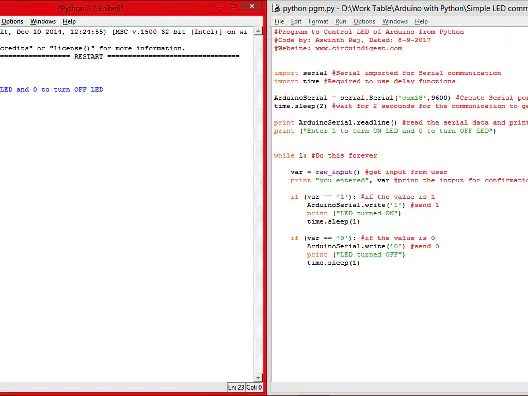Click the ArduinoSerial = serial.Serial line

point(401,98)
